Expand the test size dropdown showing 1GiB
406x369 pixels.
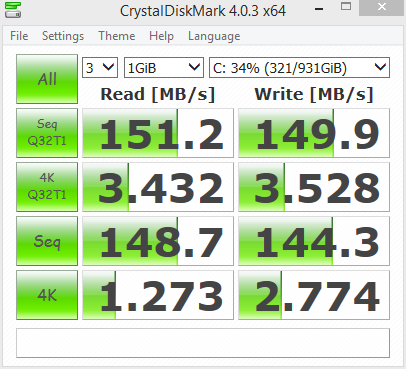164,68
